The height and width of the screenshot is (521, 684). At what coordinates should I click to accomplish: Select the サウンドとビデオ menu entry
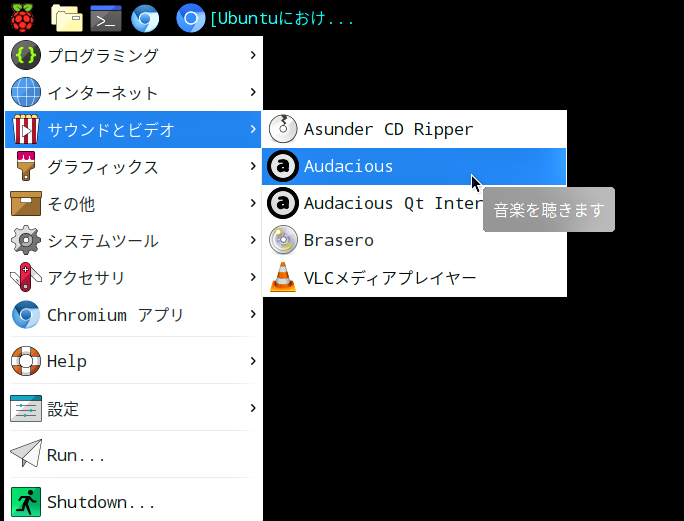(x=133, y=129)
